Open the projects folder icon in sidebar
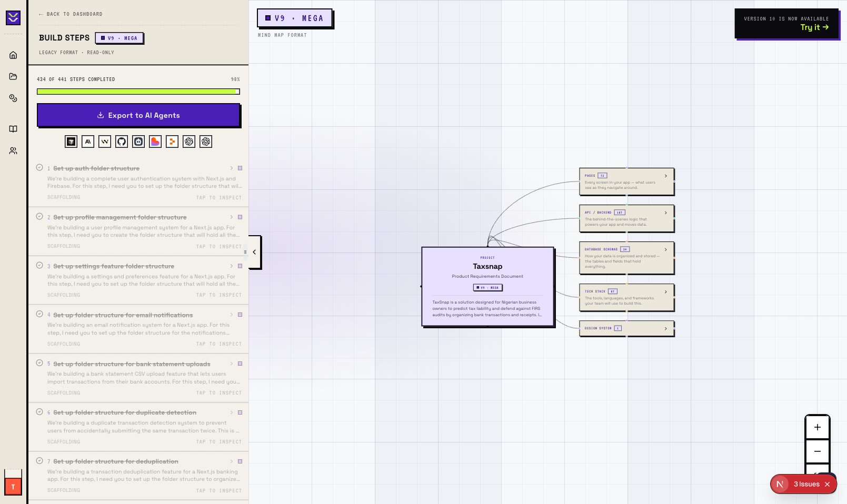The height and width of the screenshot is (504, 847). point(13,76)
